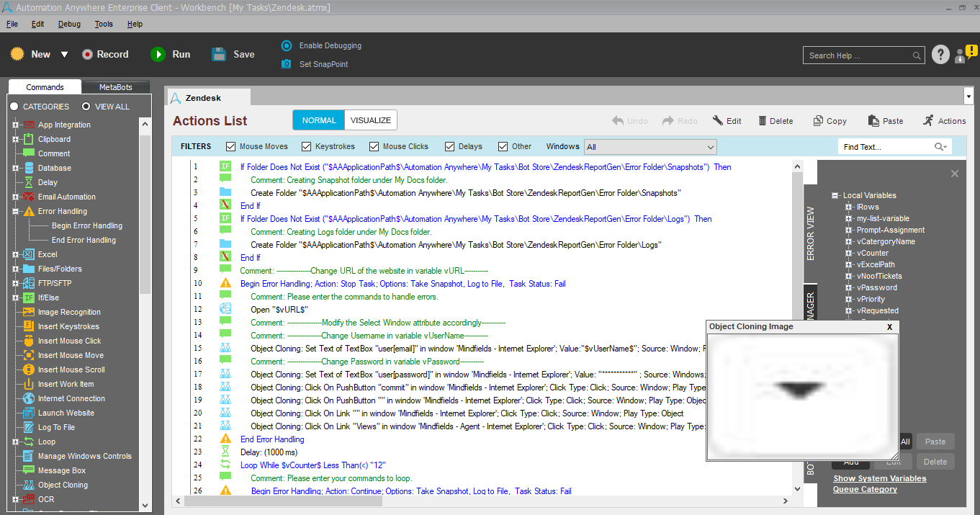Select the Object Cloning command in the list
This screenshot has width=980, height=515.
coord(63,485)
